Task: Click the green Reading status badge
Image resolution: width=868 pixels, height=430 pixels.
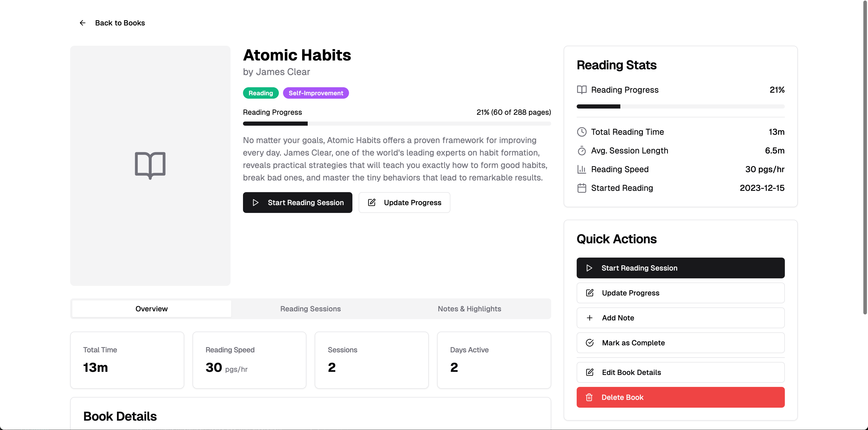Action: (x=261, y=93)
